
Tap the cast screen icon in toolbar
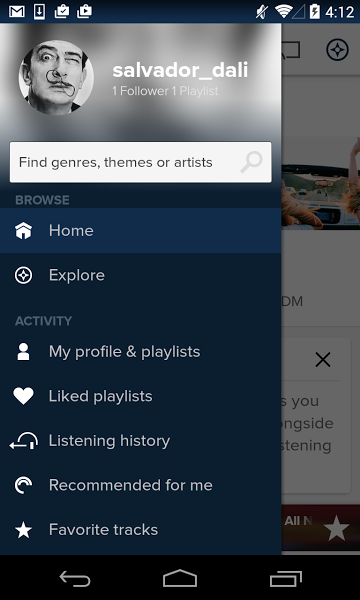coord(291,50)
